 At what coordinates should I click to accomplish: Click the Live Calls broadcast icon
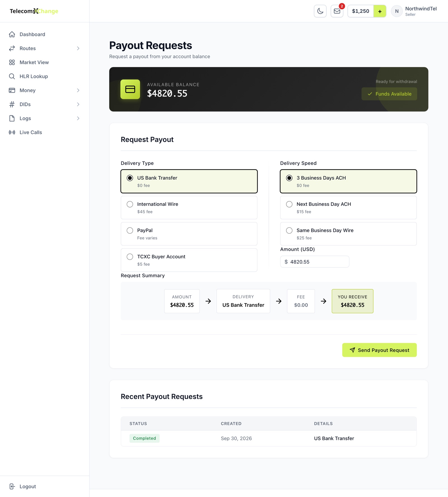(x=12, y=132)
